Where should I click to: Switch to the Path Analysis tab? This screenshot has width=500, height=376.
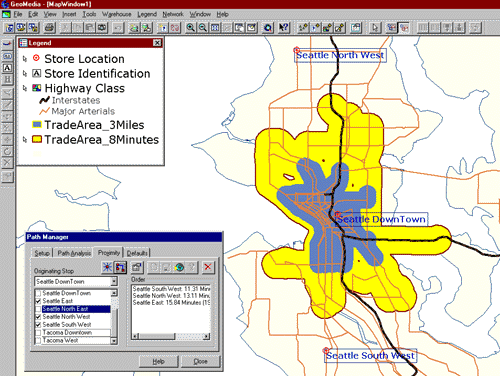74,253
